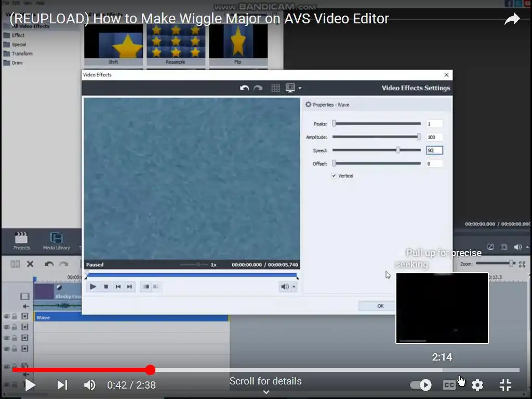Viewport: 532px width, 399px height.
Task: Close the Video Effects dialog
Action: pyautogui.click(x=446, y=75)
